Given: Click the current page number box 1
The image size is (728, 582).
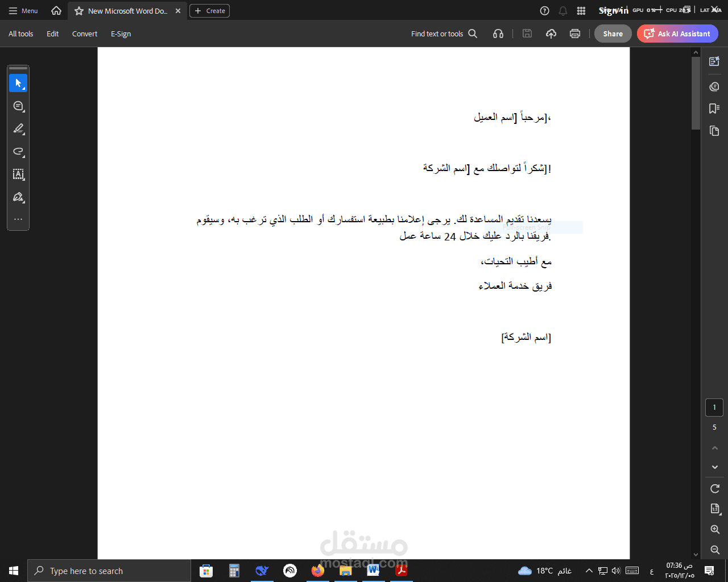Looking at the screenshot, I should pyautogui.click(x=714, y=408).
